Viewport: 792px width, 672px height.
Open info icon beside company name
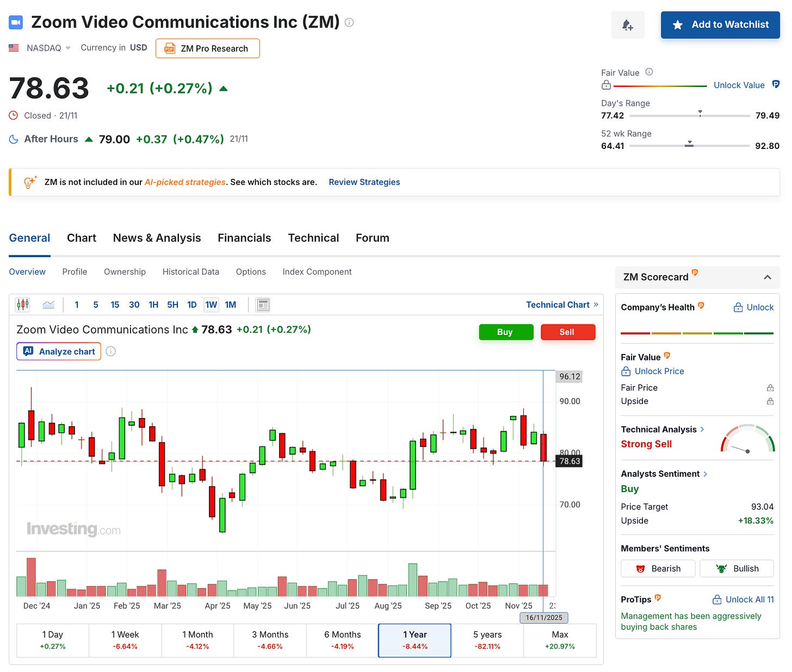349,22
